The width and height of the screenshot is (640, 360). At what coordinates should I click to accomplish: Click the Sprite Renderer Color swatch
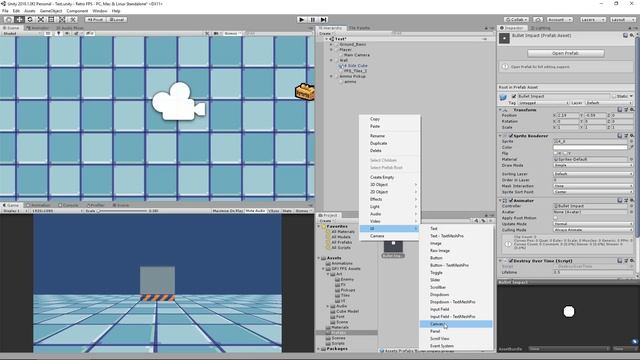(590, 147)
